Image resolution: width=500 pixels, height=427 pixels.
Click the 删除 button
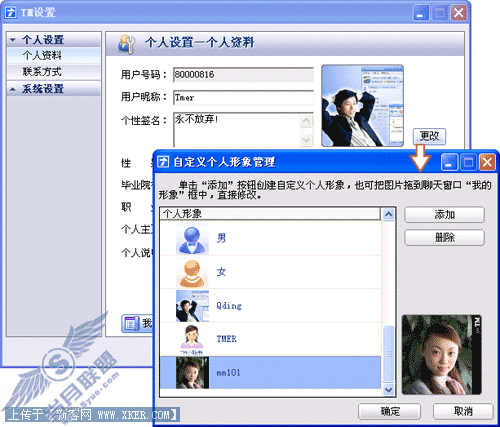(444, 238)
